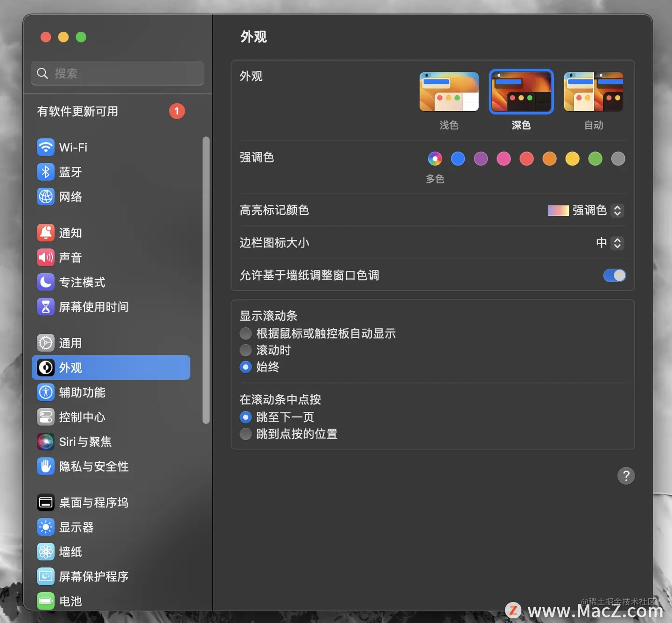Image resolution: width=672 pixels, height=623 pixels.
Task: Click the Network (网络) globe icon
Action: (46, 197)
